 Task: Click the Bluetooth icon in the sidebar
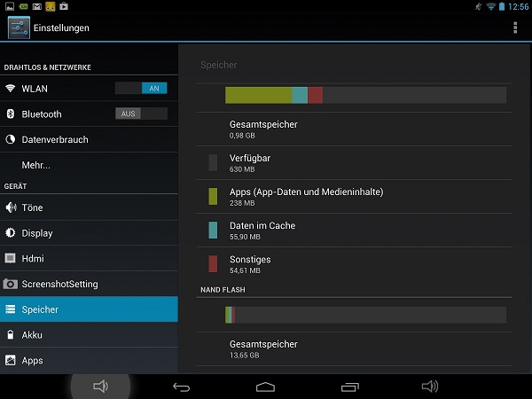click(10, 113)
